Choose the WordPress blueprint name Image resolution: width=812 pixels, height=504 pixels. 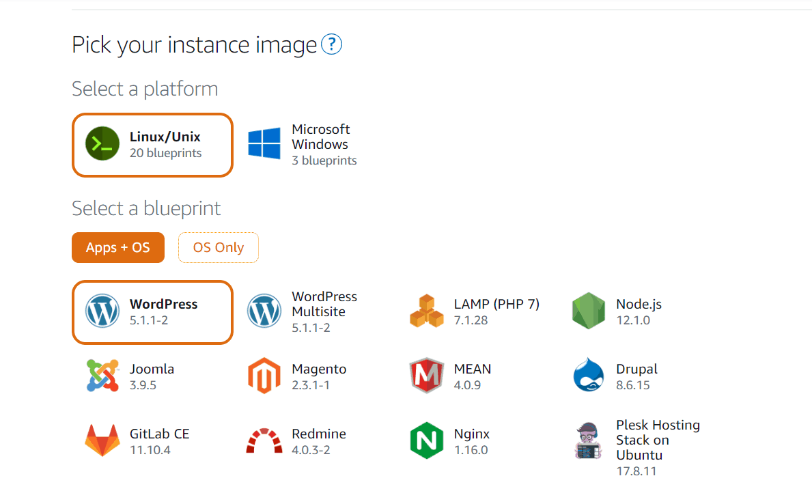coord(164,304)
